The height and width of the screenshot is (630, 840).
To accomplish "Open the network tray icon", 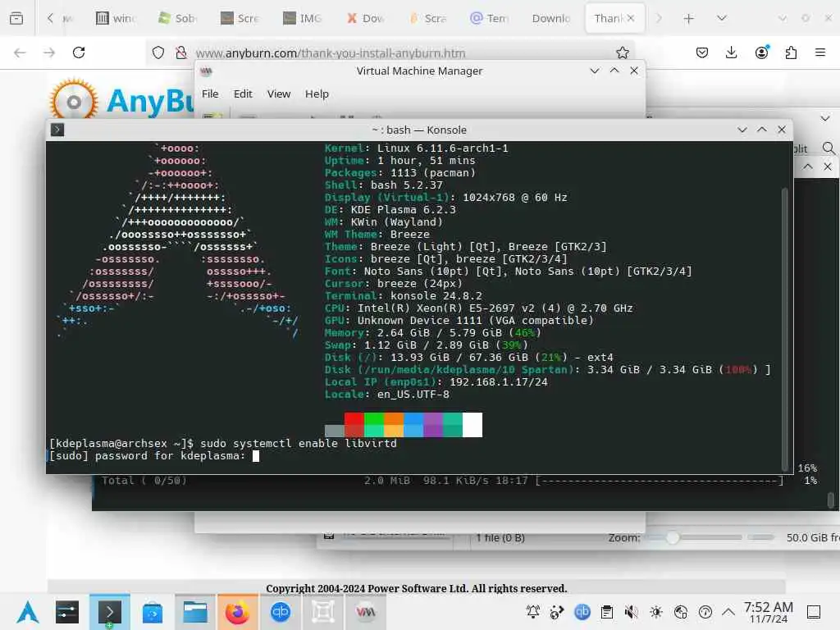I will point(681,612).
